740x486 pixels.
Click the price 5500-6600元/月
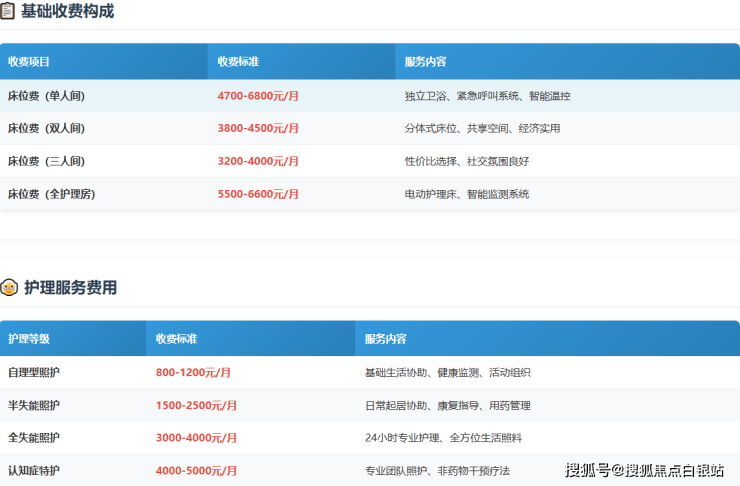[x=258, y=194]
